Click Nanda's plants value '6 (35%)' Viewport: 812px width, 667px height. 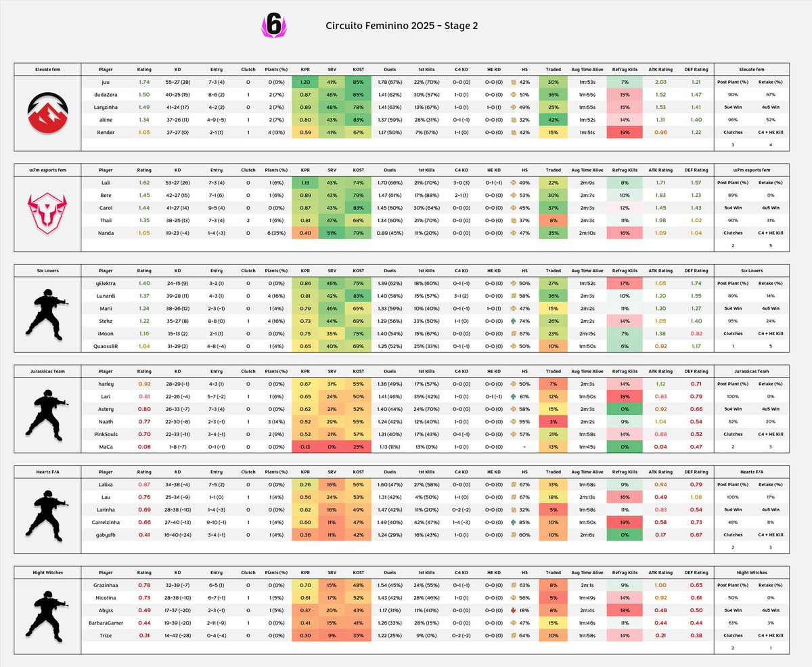click(x=277, y=232)
